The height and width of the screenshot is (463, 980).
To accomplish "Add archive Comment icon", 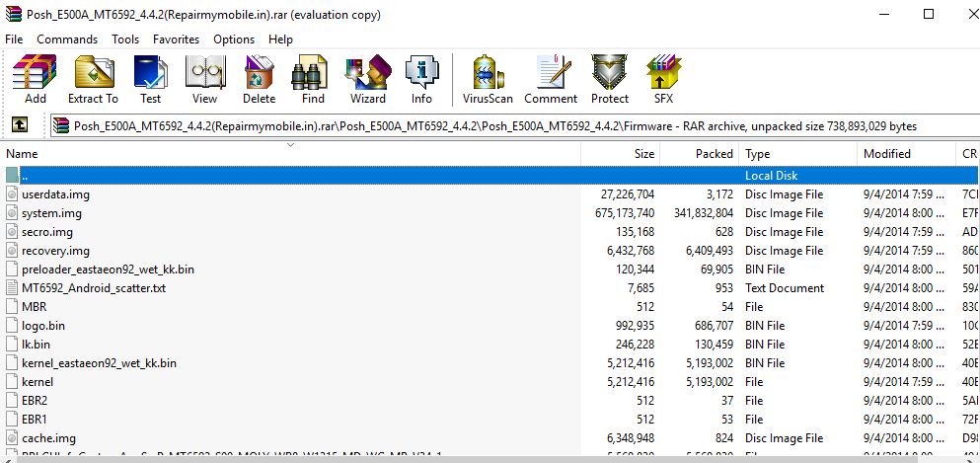I will coord(551,79).
